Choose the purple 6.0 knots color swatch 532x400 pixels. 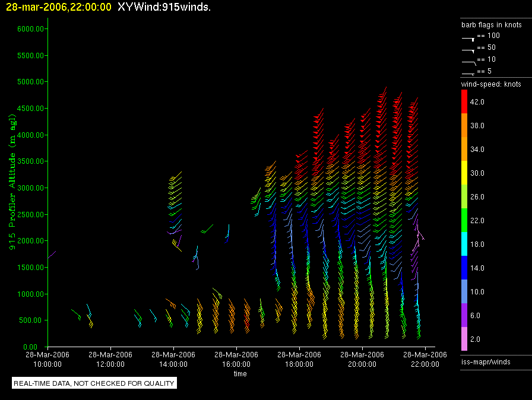pyautogui.click(x=465, y=316)
